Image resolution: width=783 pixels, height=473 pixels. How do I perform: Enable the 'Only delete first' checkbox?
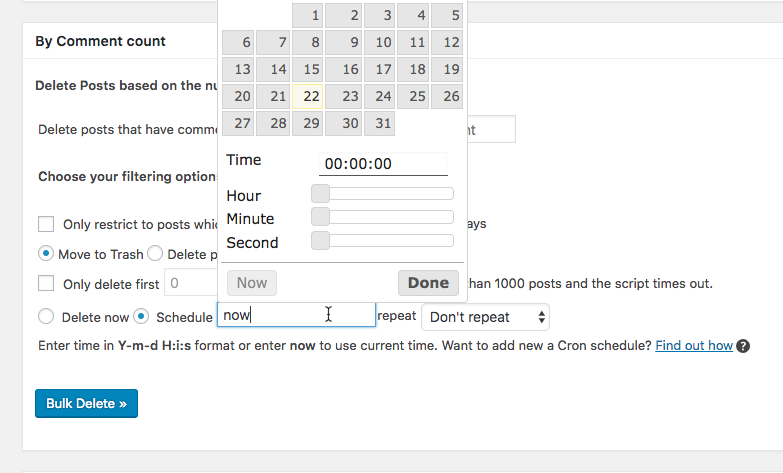click(46, 283)
